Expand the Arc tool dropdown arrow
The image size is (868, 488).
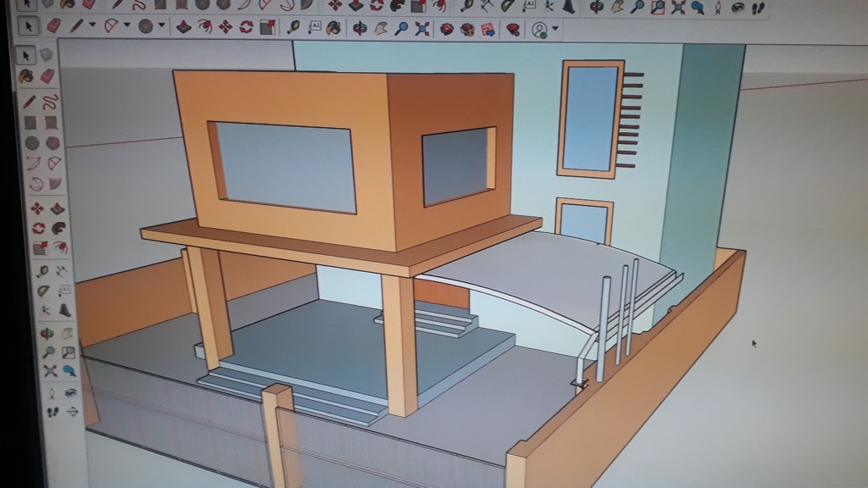(126, 26)
